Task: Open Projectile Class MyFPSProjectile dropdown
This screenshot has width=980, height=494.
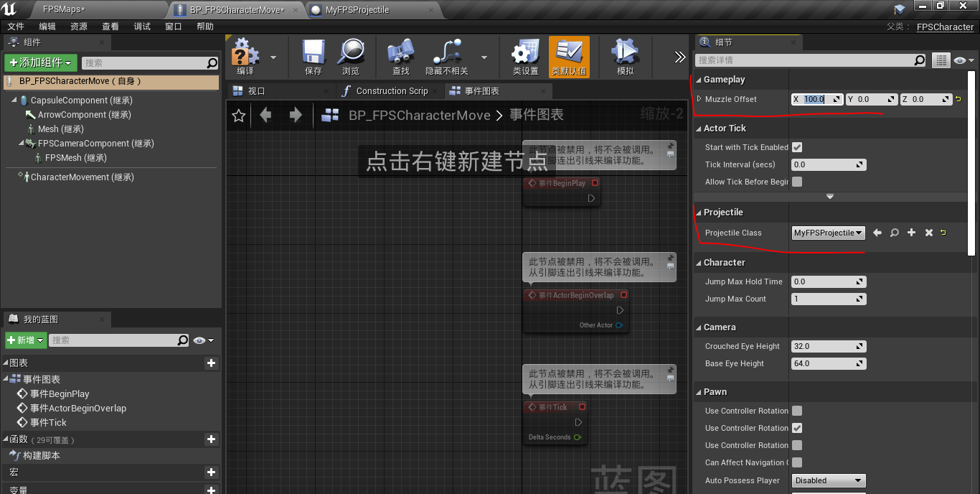Action: click(828, 233)
